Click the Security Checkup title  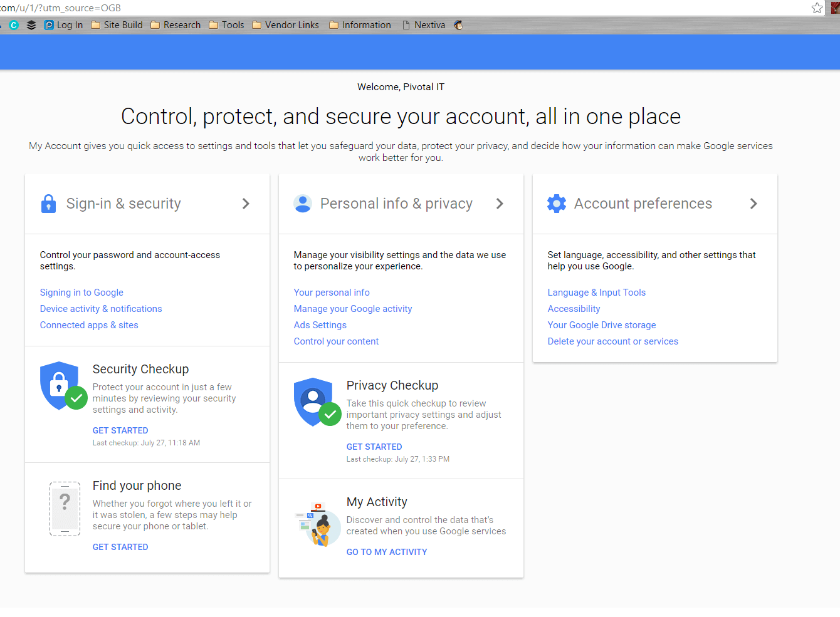coord(140,369)
